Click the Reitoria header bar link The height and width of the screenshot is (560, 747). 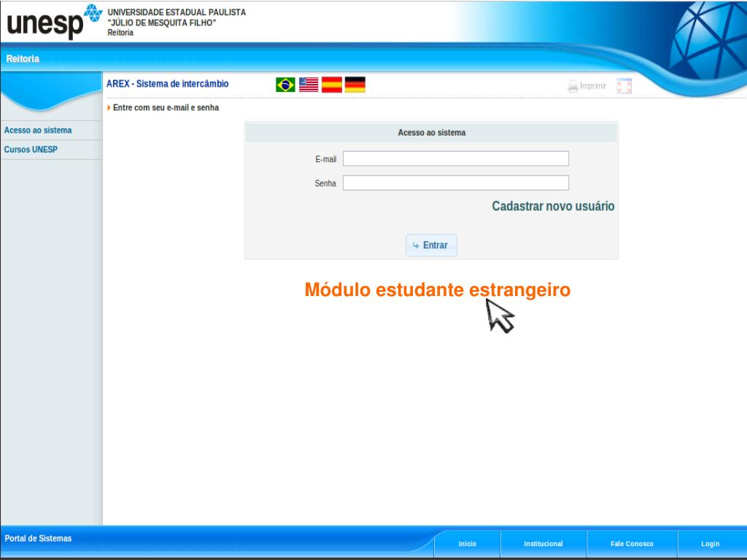[x=23, y=58]
